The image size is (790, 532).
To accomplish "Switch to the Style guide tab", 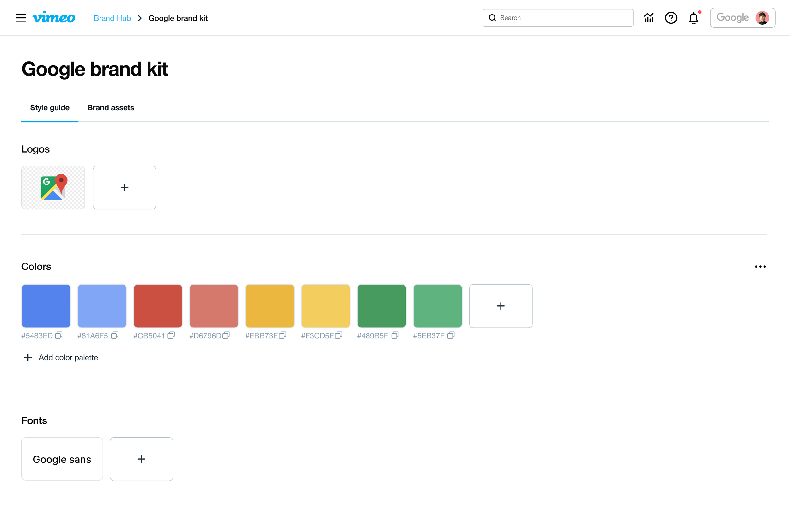I will point(50,107).
